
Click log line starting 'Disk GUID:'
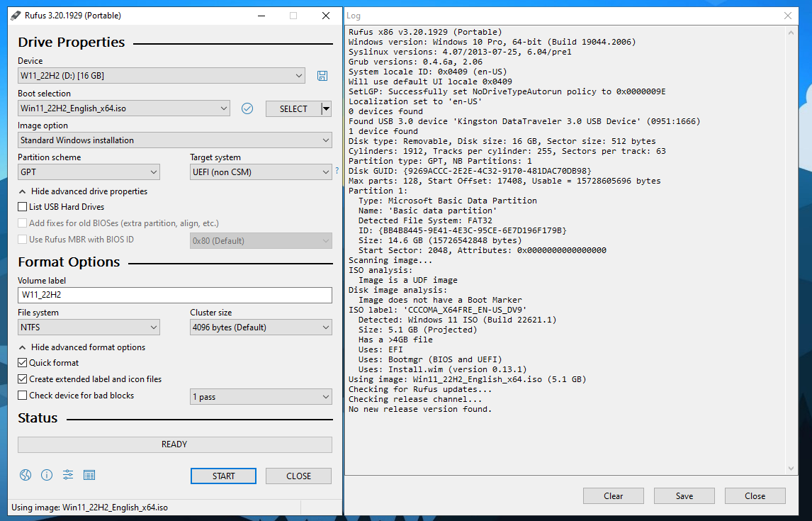[470, 171]
